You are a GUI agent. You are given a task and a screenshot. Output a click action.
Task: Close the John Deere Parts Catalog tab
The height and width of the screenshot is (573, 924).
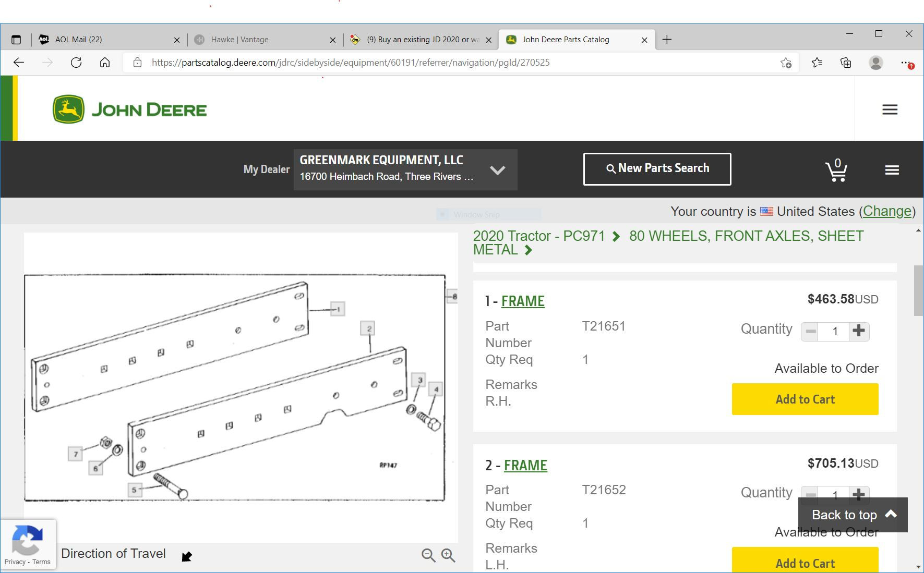[644, 40]
